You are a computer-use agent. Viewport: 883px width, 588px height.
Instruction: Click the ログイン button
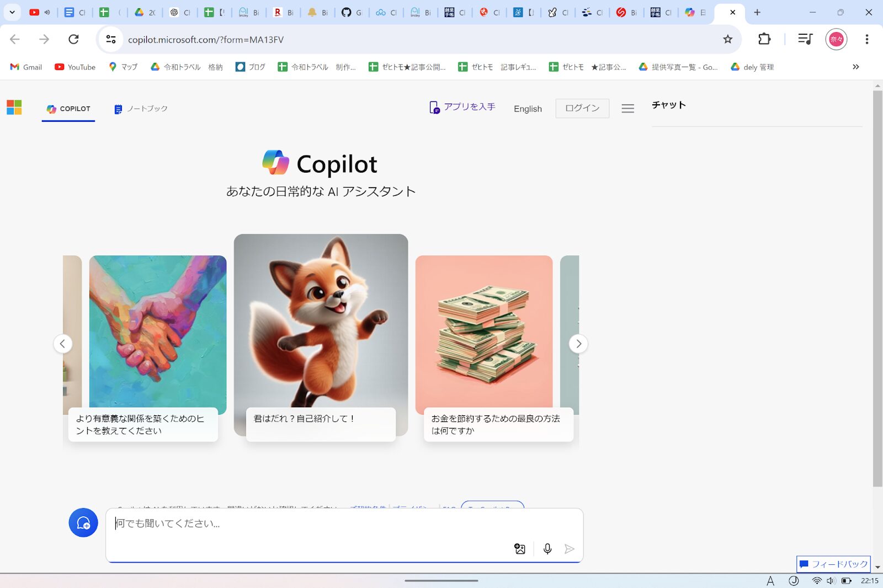[x=582, y=109]
